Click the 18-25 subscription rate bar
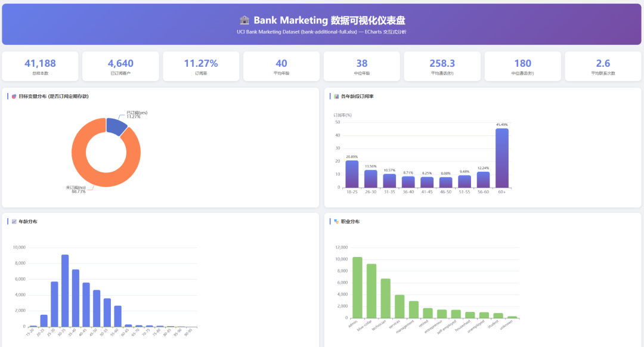 pos(352,174)
